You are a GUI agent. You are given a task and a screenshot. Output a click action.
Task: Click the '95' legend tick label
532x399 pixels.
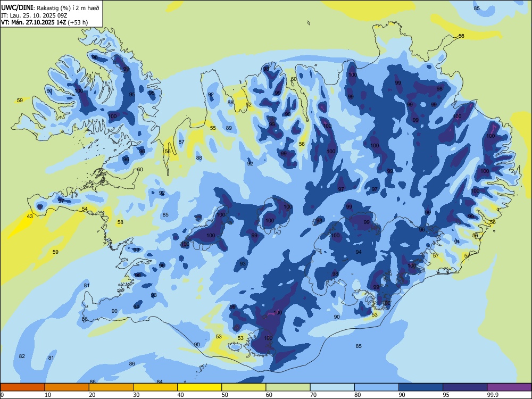(446, 395)
